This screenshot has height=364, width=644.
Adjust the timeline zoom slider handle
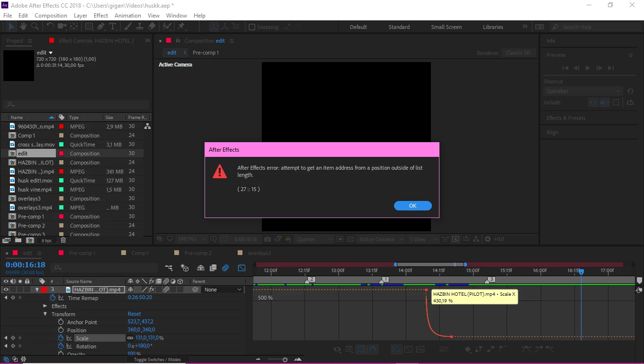(285, 360)
